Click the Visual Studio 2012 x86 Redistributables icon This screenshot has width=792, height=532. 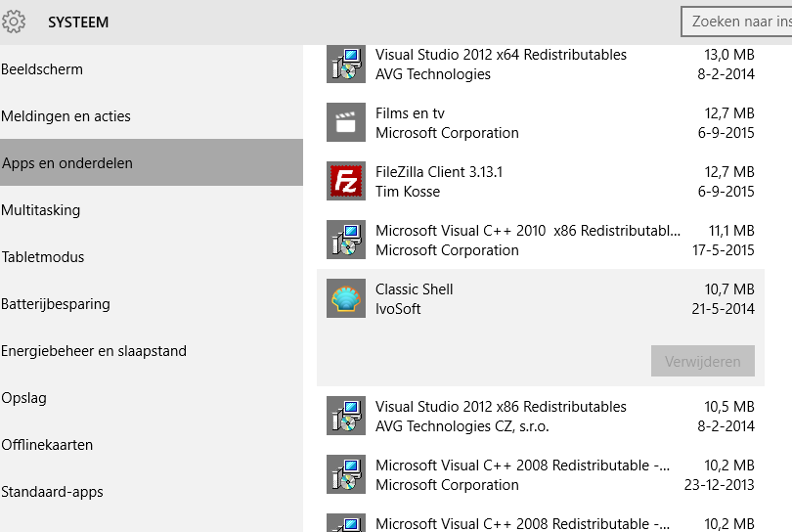coord(346,416)
